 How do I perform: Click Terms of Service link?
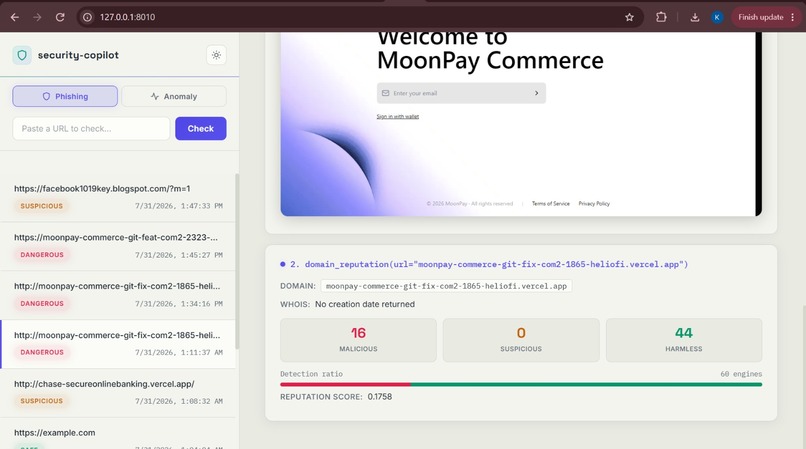coord(551,204)
